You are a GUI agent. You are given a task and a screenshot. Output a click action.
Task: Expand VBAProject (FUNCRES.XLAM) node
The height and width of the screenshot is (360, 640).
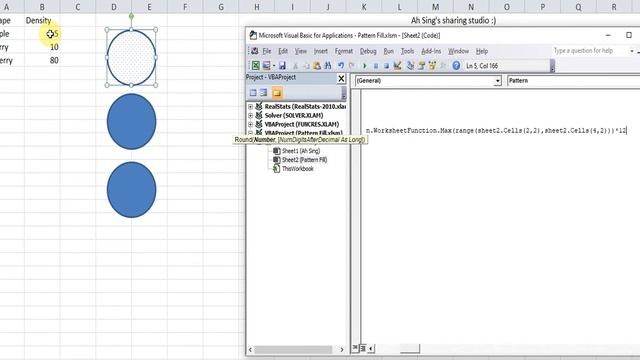click(251, 124)
